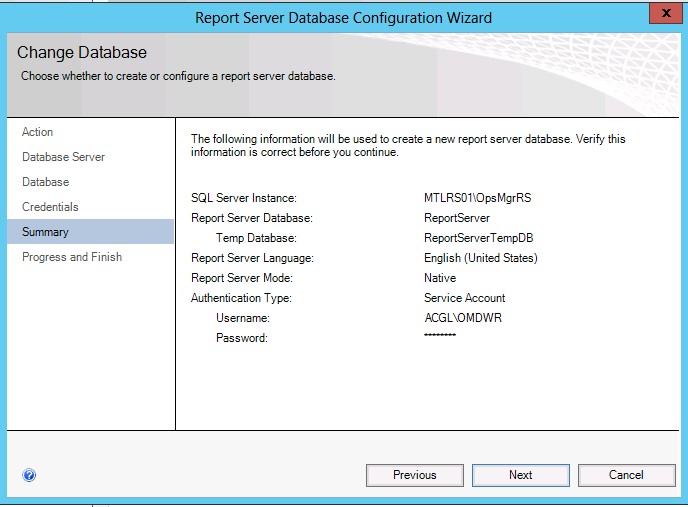Go to the Action step

37,132
